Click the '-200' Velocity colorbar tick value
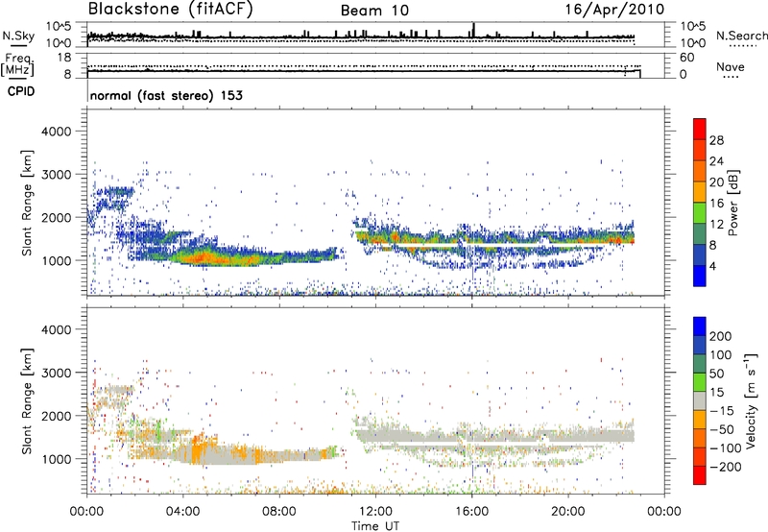Viewport: 768px width, 532px height. [x=724, y=467]
